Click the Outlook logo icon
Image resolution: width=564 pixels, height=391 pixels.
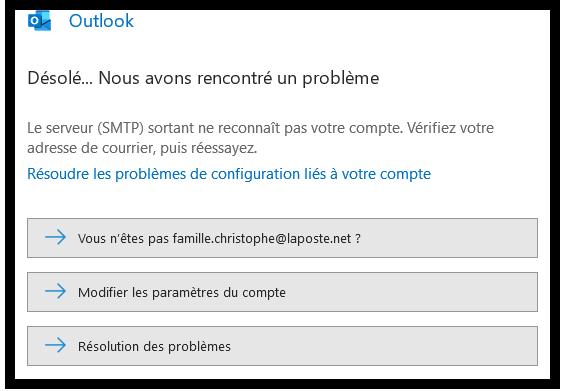[x=40, y=21]
